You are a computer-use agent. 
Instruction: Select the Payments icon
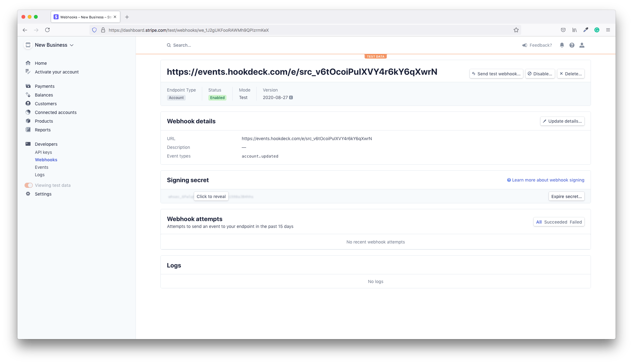28,86
